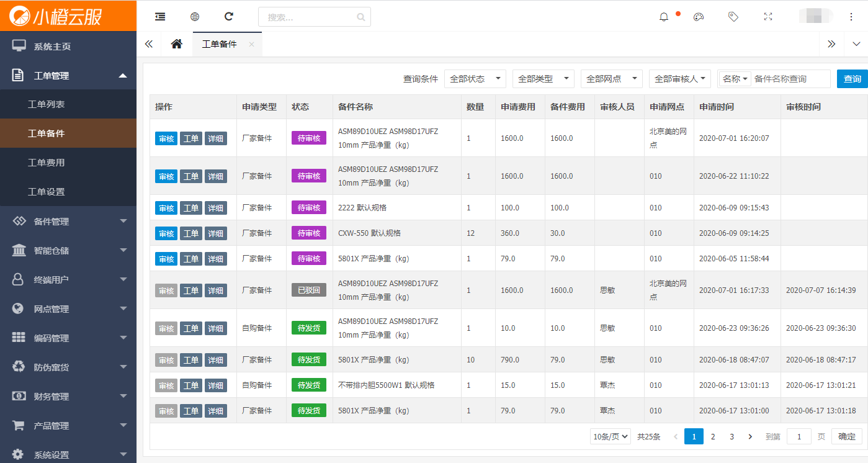
Task: Open the notification bell
Action: [x=664, y=17]
